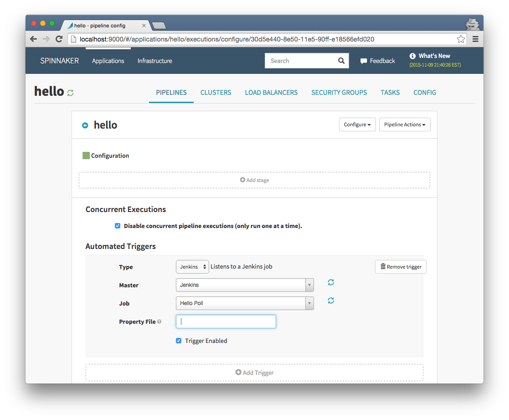This screenshot has width=509, height=420.
Task: Click the pipeline status indicator beside hello
Action: (x=85, y=124)
